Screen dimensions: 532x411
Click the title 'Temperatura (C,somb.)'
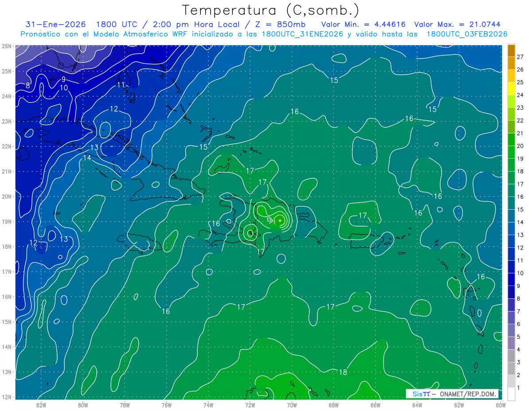tap(271, 10)
